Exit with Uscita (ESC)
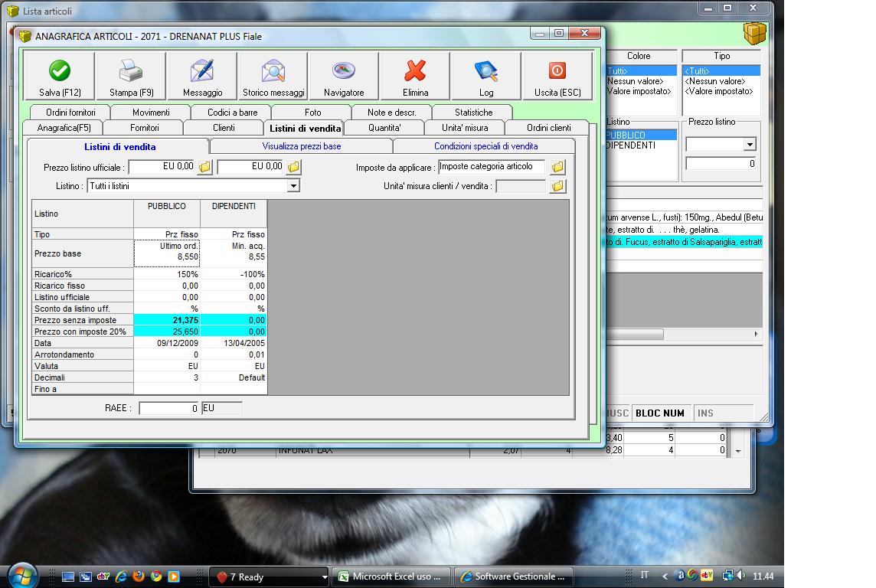Viewport: 876px width, 588px height. [x=557, y=77]
